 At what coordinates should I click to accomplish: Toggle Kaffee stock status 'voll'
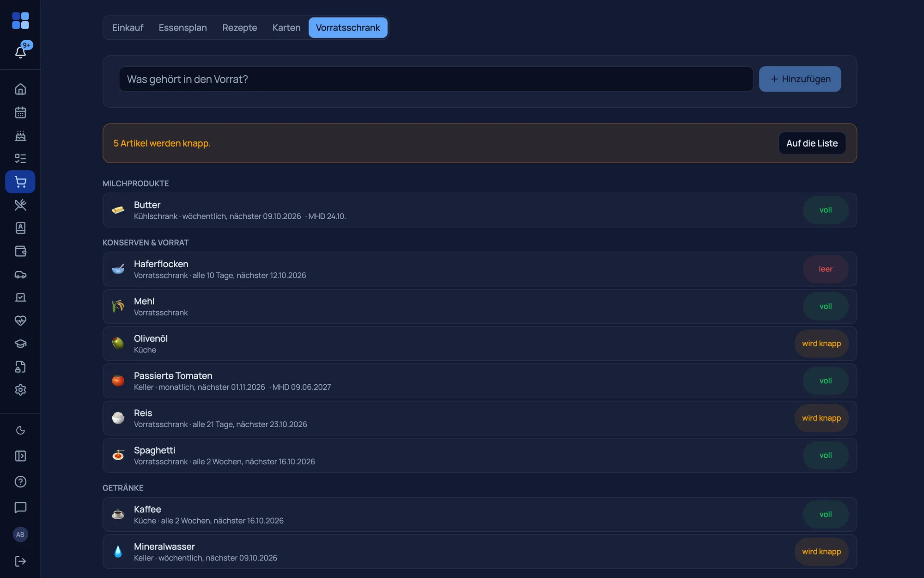825,515
